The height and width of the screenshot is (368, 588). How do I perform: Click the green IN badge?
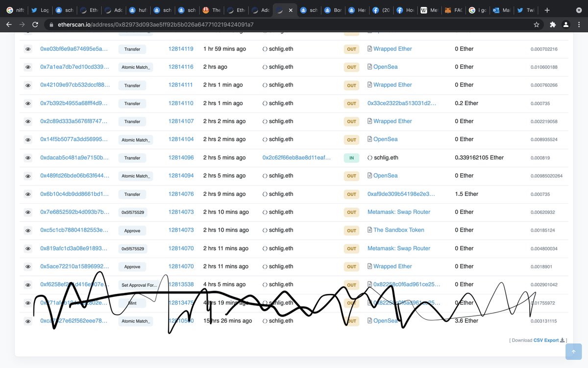[351, 158]
